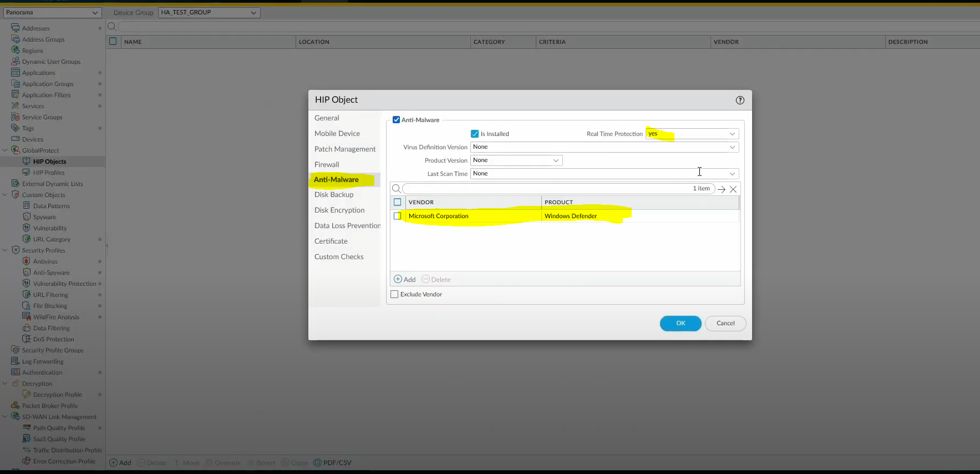
Task: Enable the Exclude Vendor checkbox
Action: (394, 294)
